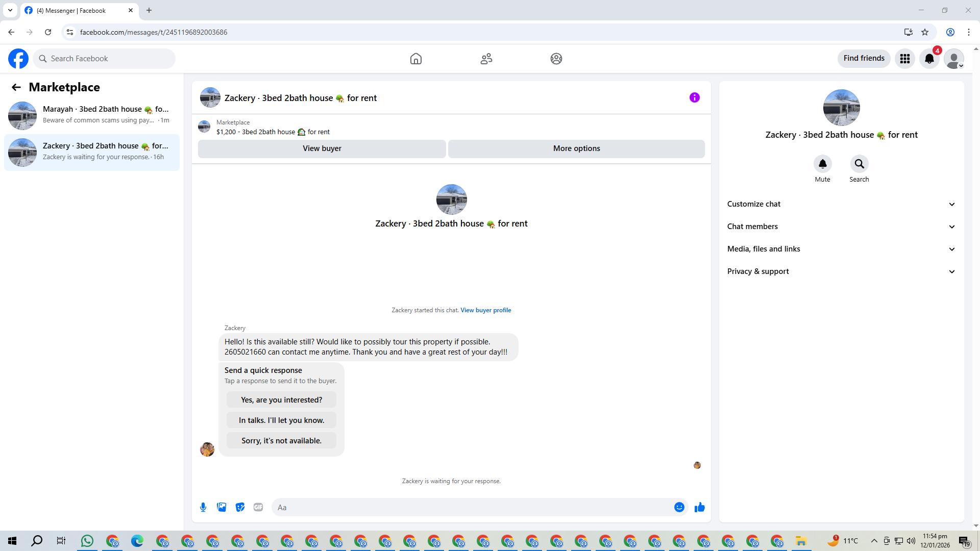The image size is (980, 551).
Task: Go to Facebook Home tab
Action: (415, 59)
